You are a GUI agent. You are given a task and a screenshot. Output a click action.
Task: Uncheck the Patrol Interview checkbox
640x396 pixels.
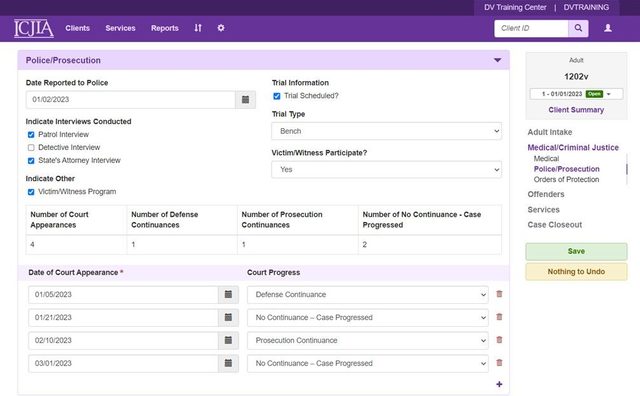(31, 135)
